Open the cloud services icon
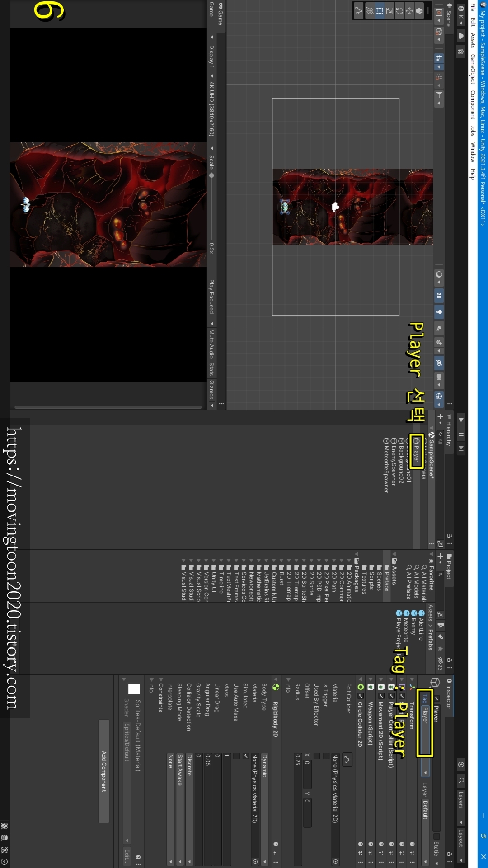Screen dimensions: 488x868 click(461, 36)
